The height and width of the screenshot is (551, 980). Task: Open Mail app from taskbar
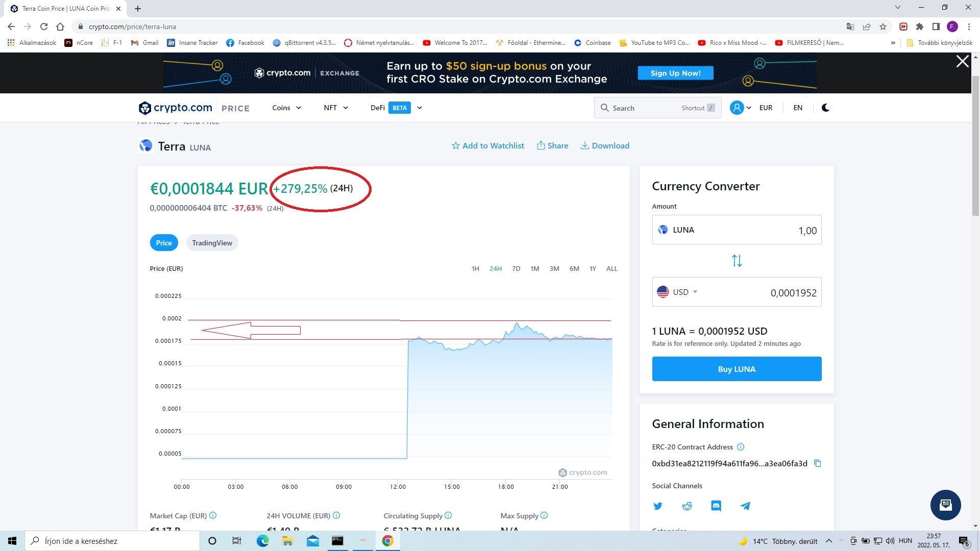tap(312, 541)
